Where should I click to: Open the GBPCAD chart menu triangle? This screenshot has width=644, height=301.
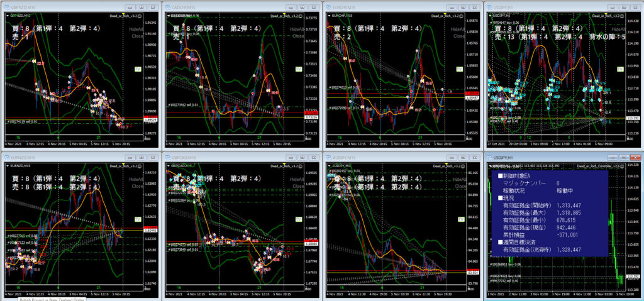coord(168,165)
